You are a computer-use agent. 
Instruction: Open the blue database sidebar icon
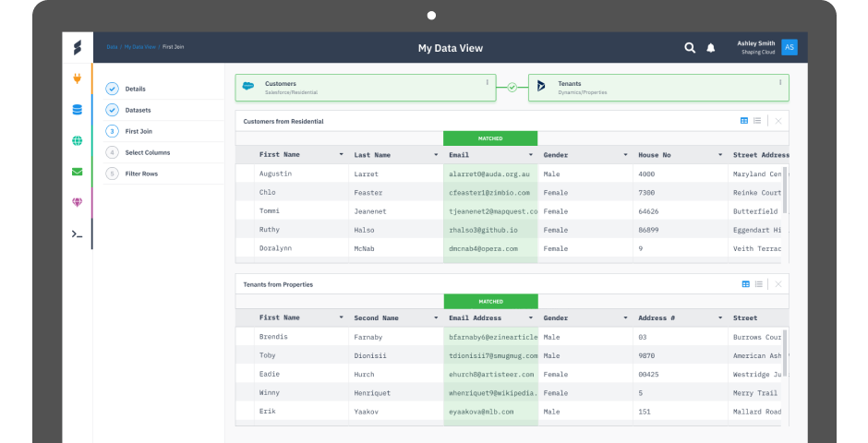(77, 110)
